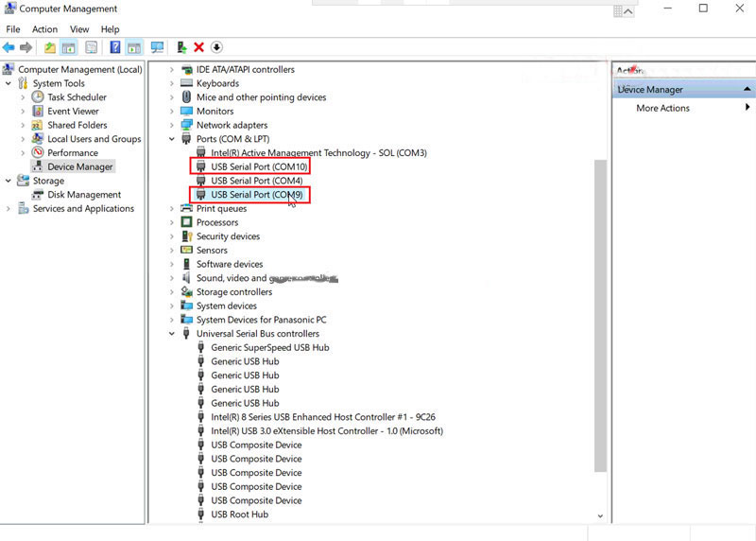The width and height of the screenshot is (756, 541).
Task: Click the Shared Folders icon
Action: [38, 125]
